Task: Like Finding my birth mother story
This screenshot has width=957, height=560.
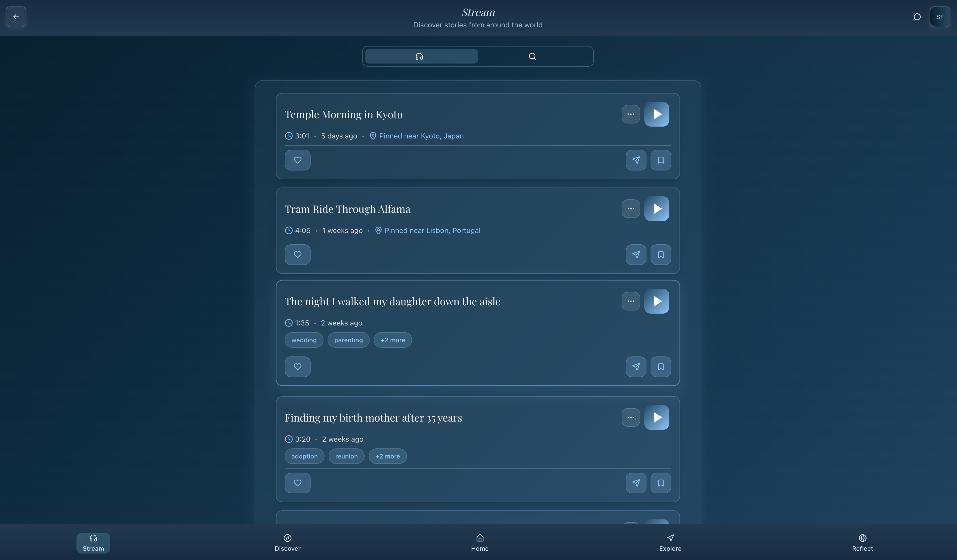Action: tap(297, 483)
